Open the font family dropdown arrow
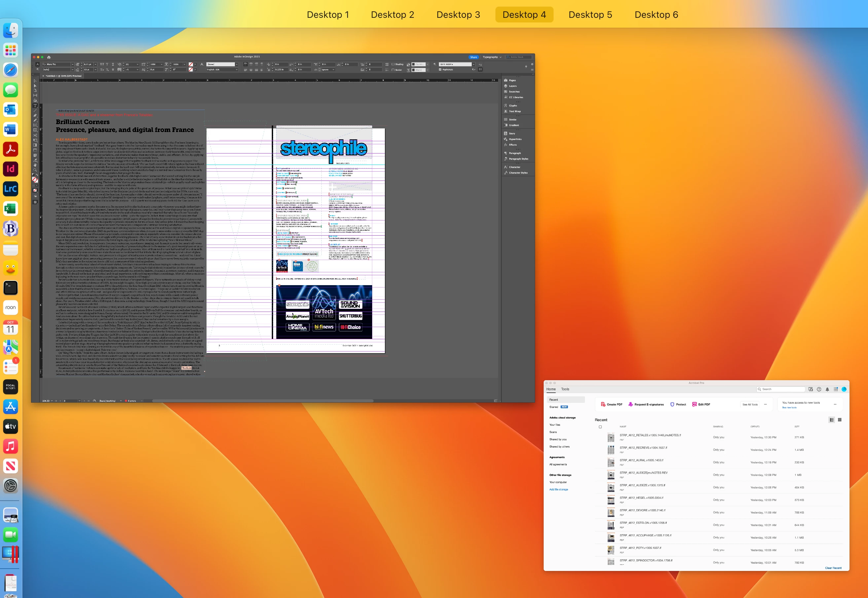The height and width of the screenshot is (598, 868). (x=72, y=64)
